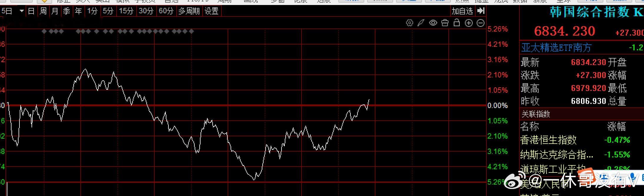The width and height of the screenshot is (644, 196).
Task: Click the 5日 label in period selector
Action: coord(7,11)
